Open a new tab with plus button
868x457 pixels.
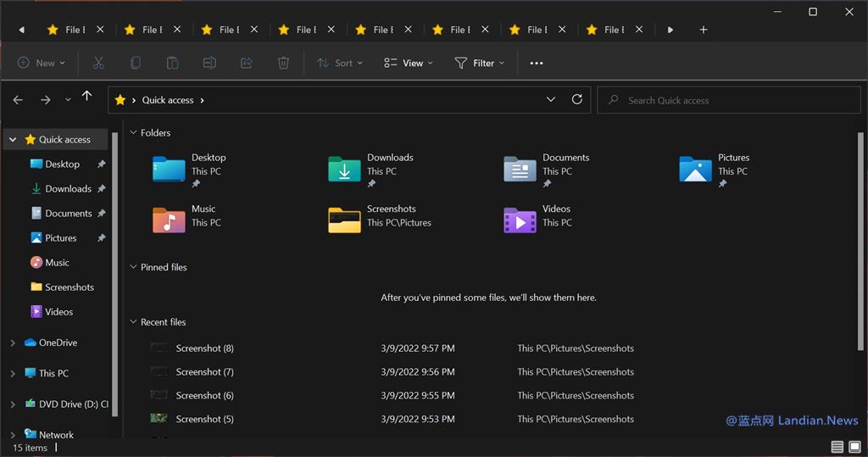pyautogui.click(x=703, y=30)
